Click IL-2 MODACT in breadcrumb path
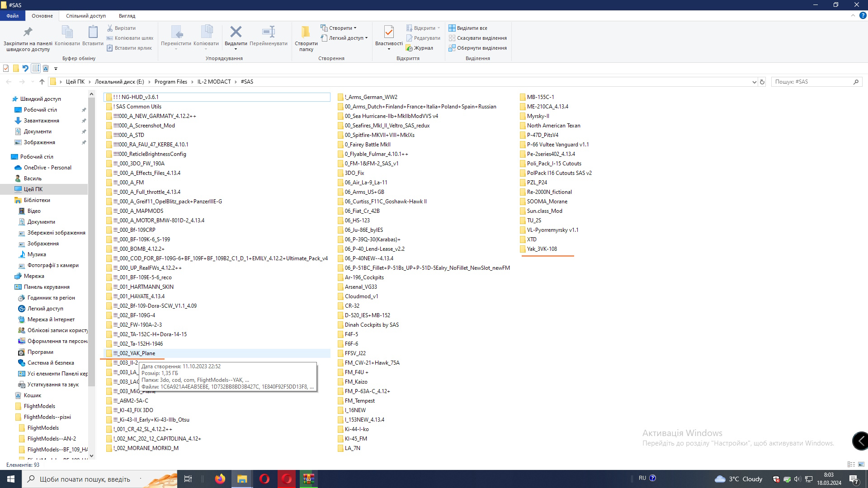The width and height of the screenshot is (868, 488). click(214, 82)
